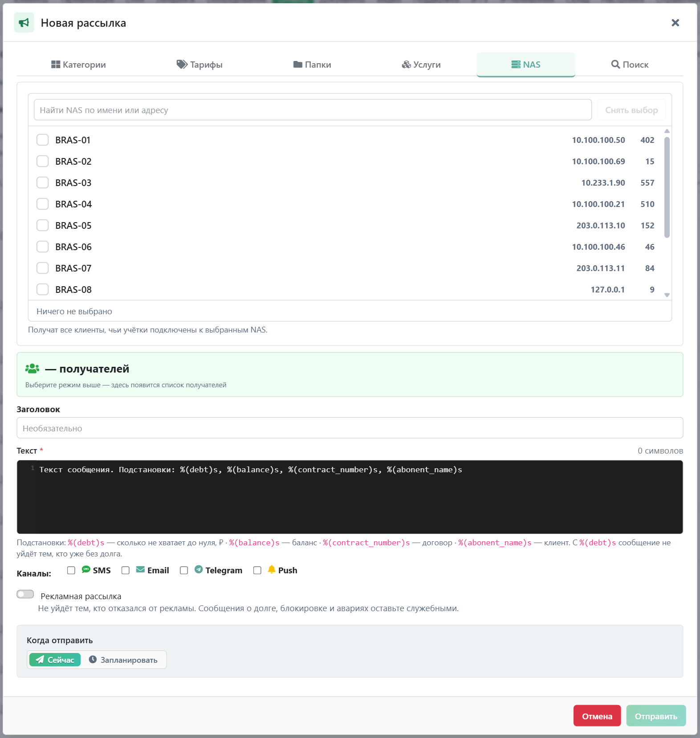Focus the Заголовок input field
The height and width of the screenshot is (738, 700).
click(x=350, y=428)
